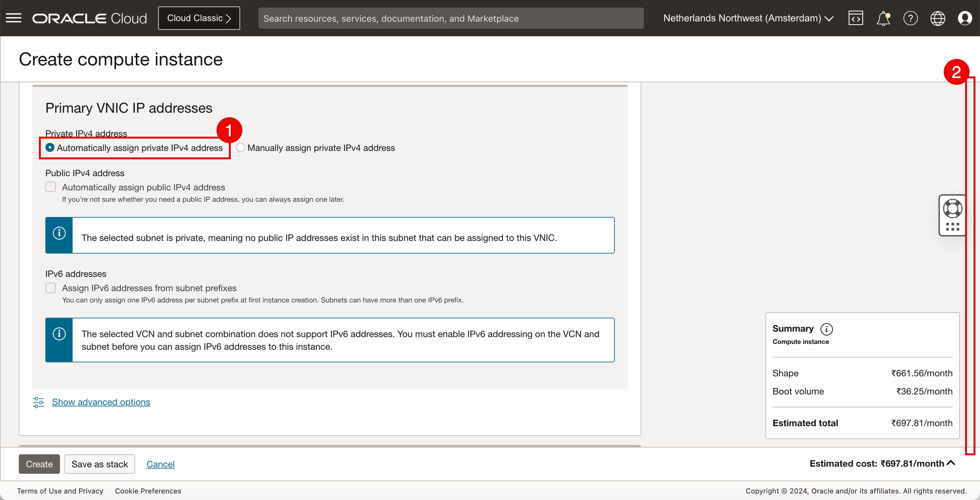Switch to Cloud Classic
980x500 pixels.
point(199,18)
